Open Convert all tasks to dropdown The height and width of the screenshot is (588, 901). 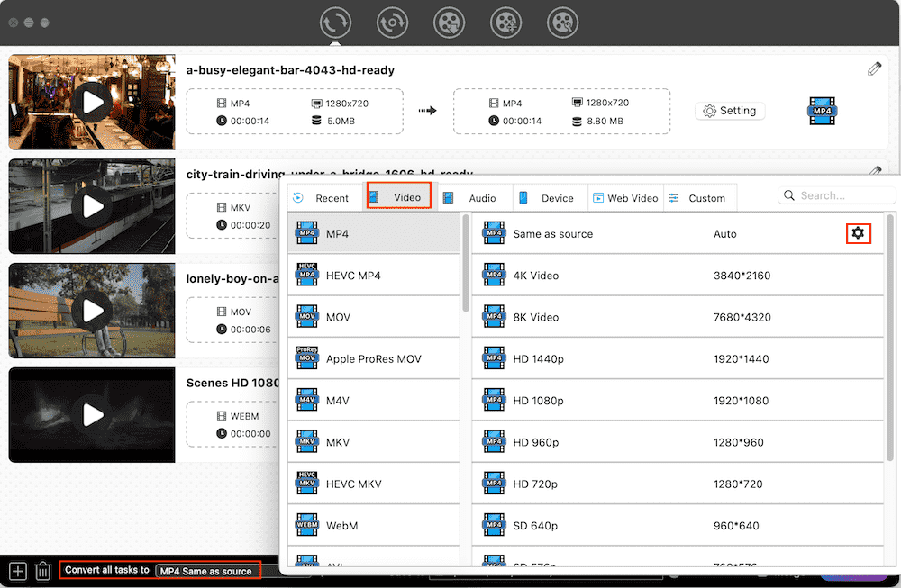point(207,571)
